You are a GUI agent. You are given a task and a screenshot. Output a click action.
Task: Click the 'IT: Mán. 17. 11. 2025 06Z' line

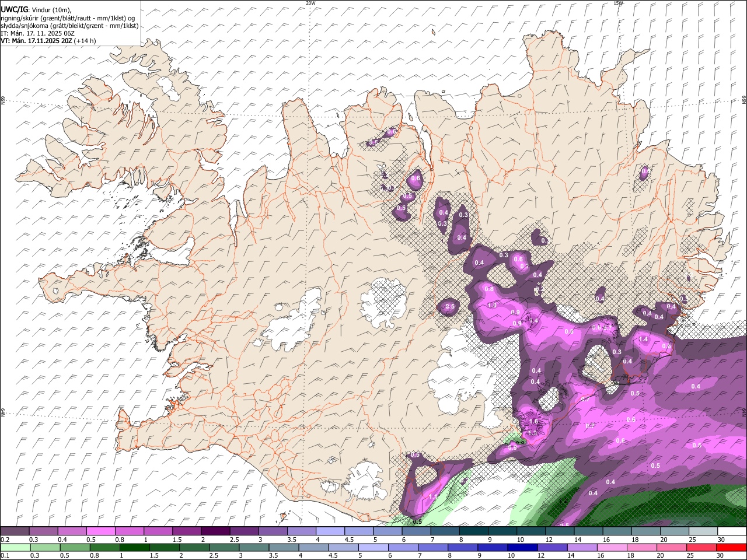click(x=38, y=33)
